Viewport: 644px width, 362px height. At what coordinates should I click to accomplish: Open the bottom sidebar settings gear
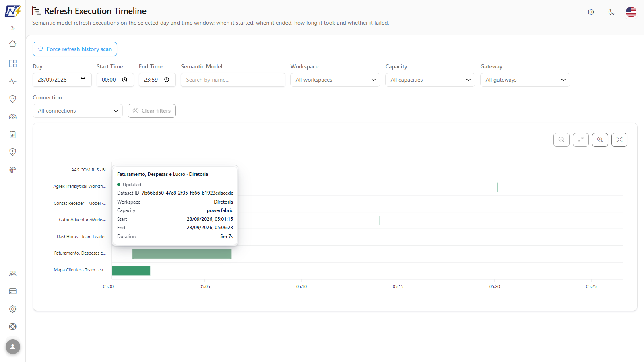(x=13, y=309)
